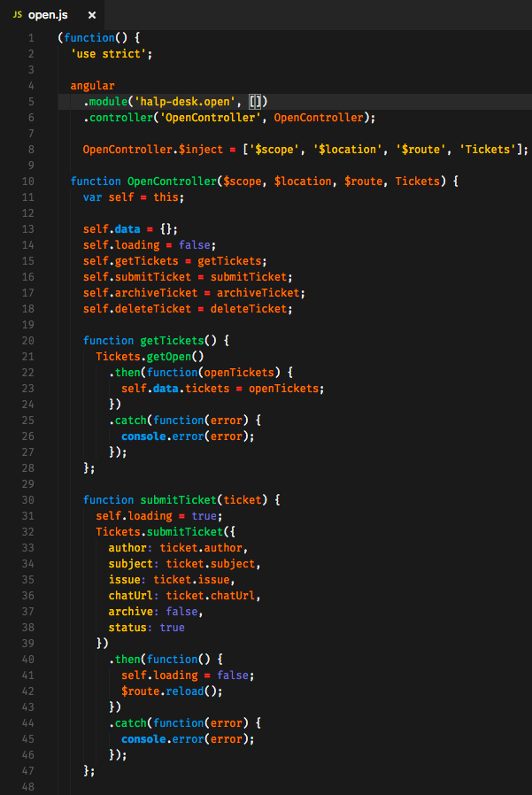The height and width of the screenshot is (795, 532).
Task: Click issue property on line 35
Action: click(124, 580)
